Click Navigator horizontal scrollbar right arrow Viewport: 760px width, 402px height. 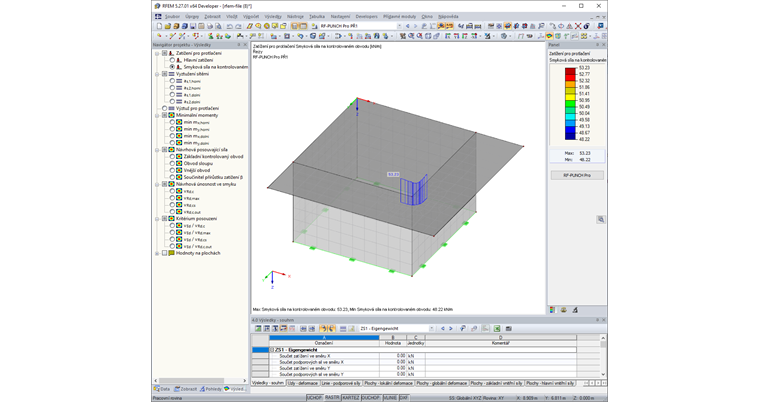coord(245,381)
